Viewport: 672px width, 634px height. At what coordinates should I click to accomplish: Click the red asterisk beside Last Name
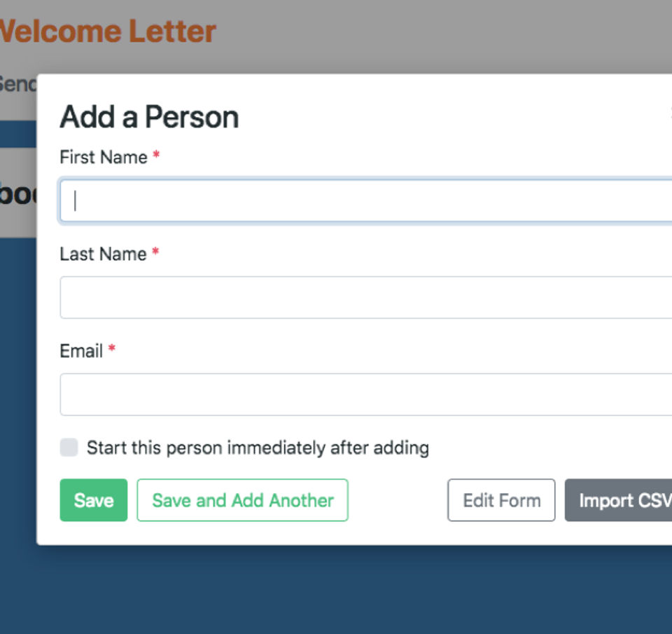click(155, 252)
